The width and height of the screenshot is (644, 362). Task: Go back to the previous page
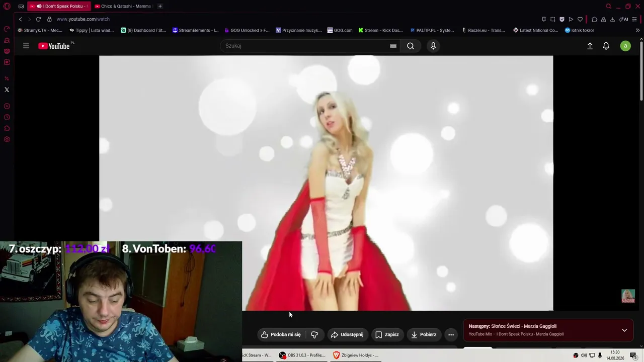point(20,19)
